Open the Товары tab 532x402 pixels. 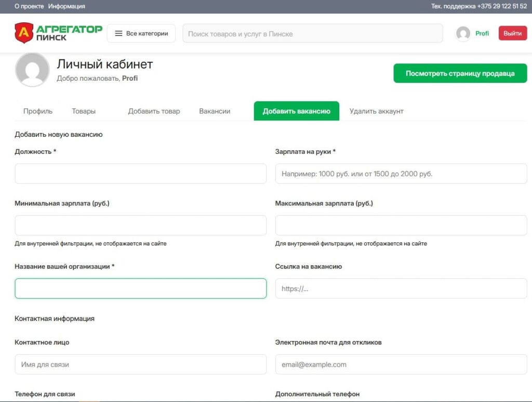pyautogui.click(x=84, y=111)
